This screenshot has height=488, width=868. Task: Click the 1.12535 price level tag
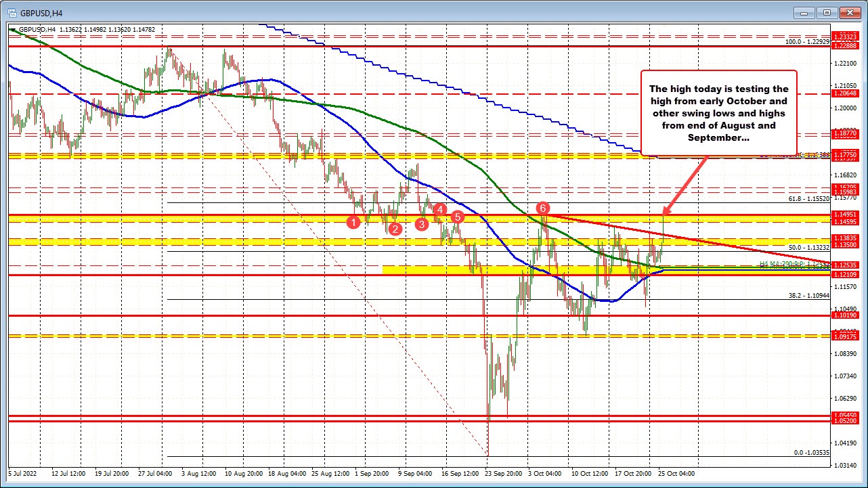tap(845, 265)
